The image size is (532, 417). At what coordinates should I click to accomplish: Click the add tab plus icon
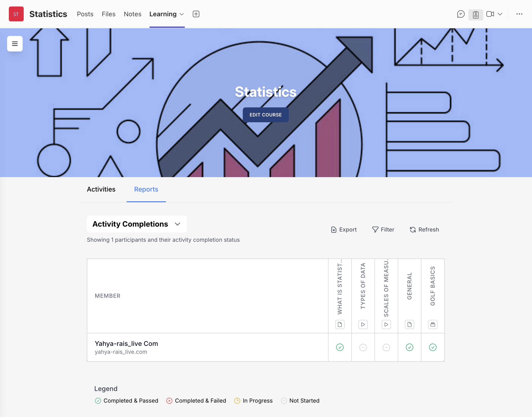196,14
